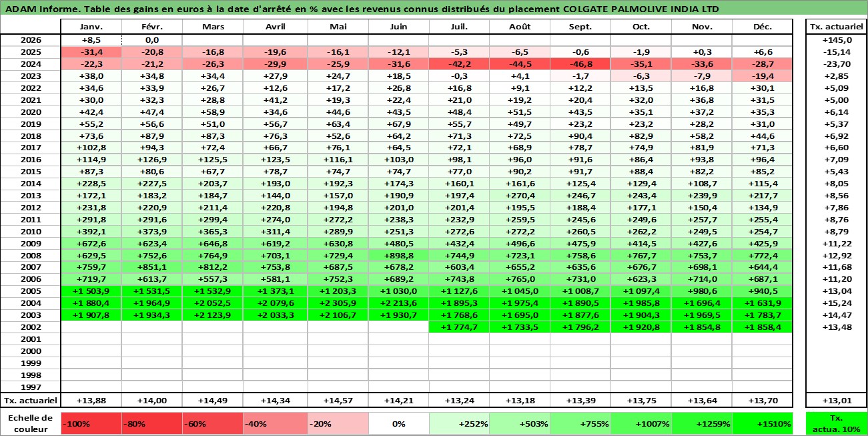Image resolution: width=868 pixels, height=436 pixels.
Task: Select the Févr. column header
Action: coord(152,27)
